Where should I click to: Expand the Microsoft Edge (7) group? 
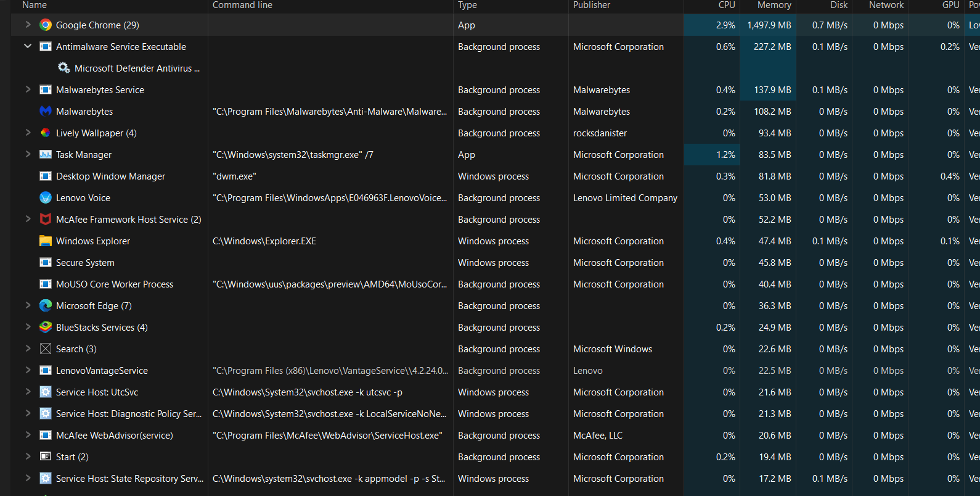point(28,305)
